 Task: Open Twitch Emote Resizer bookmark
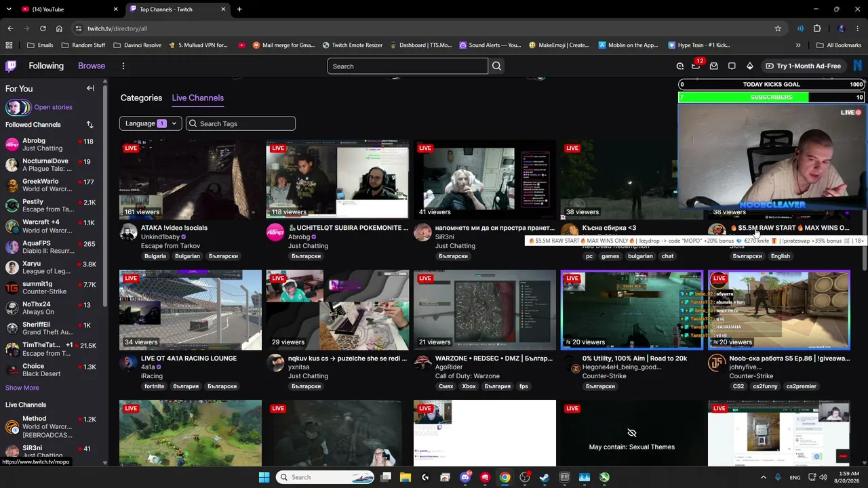pos(353,45)
